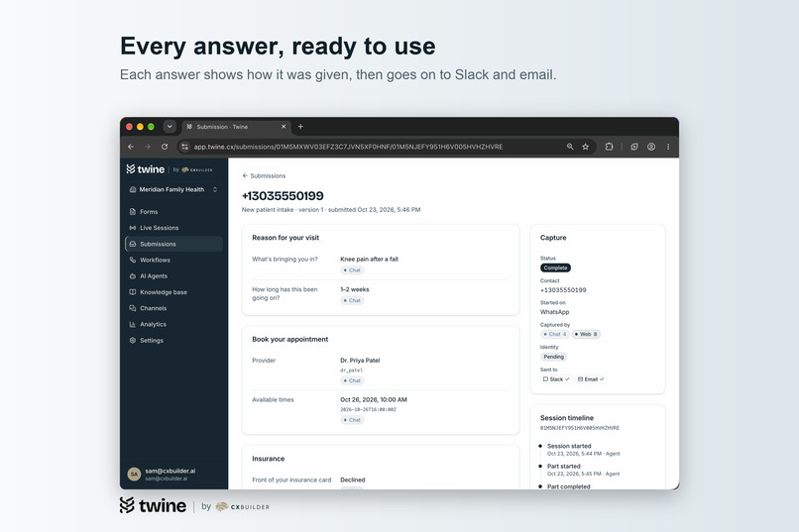Click the Declined insurance card value
The image size is (799, 532).
(353, 479)
